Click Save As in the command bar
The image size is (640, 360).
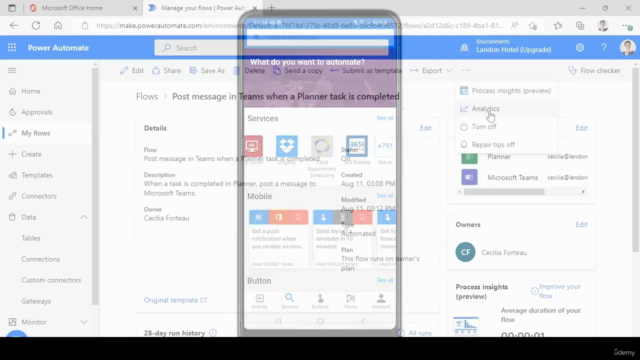pyautogui.click(x=207, y=71)
